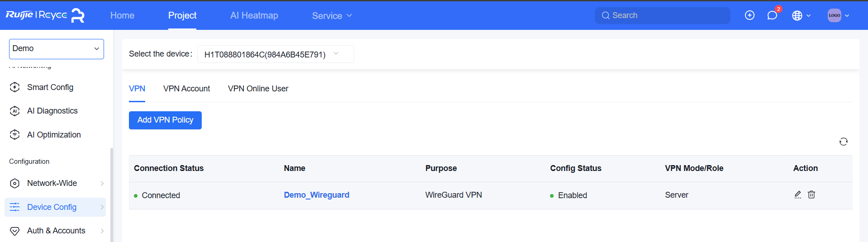Open the Smart Config sidebar item
This screenshot has width=868, height=242.
tap(50, 87)
